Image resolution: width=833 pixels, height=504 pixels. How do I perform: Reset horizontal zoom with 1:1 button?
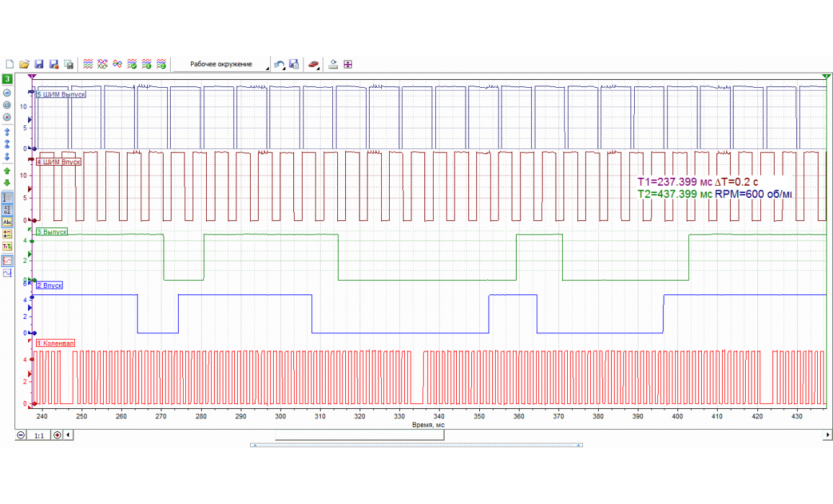coord(39,436)
